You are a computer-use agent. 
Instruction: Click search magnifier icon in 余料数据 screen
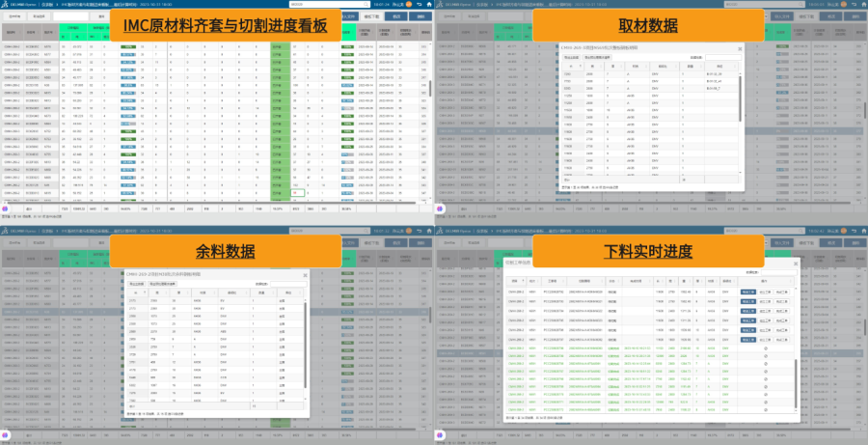366,230
